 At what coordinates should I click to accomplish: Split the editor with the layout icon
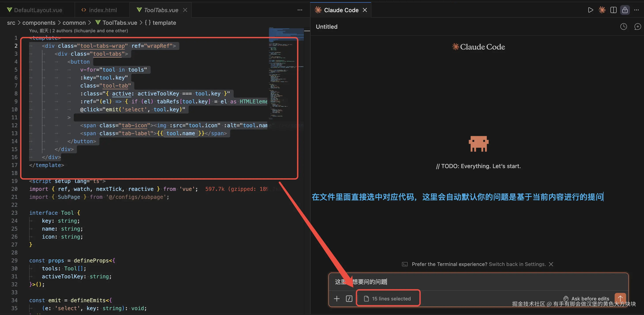pos(613,10)
